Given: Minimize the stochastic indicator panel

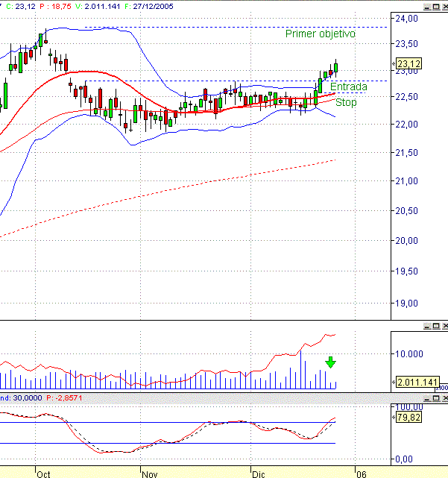Looking at the screenshot, I should tap(427, 398).
